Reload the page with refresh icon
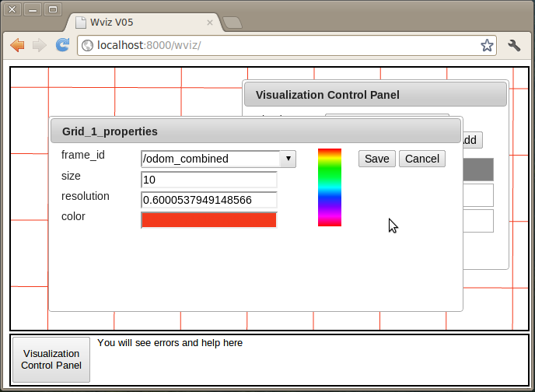Image resolution: width=535 pixels, height=392 pixels. coord(62,46)
